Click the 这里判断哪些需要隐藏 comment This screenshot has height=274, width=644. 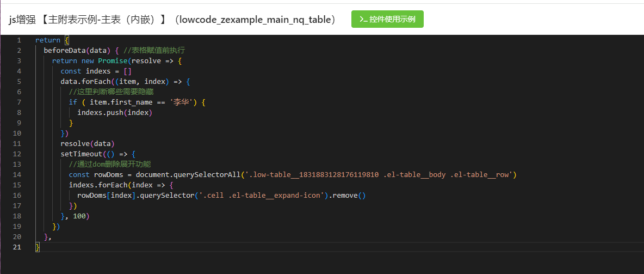(x=111, y=92)
